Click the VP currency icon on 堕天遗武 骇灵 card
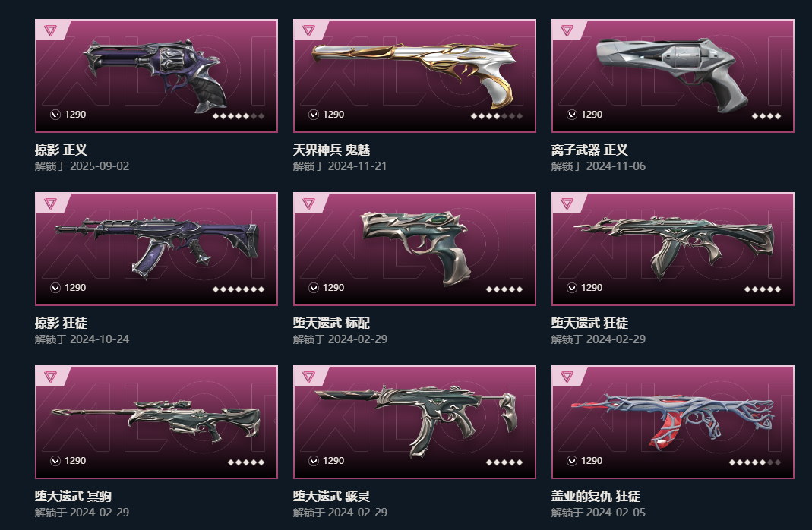Screen dimensions: 812x530 [313, 461]
